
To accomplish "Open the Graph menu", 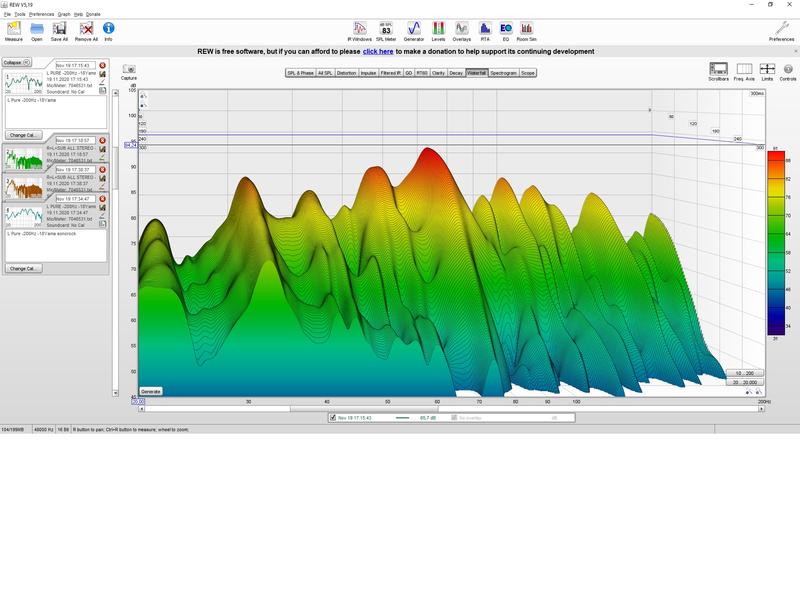I will (x=64, y=14).
